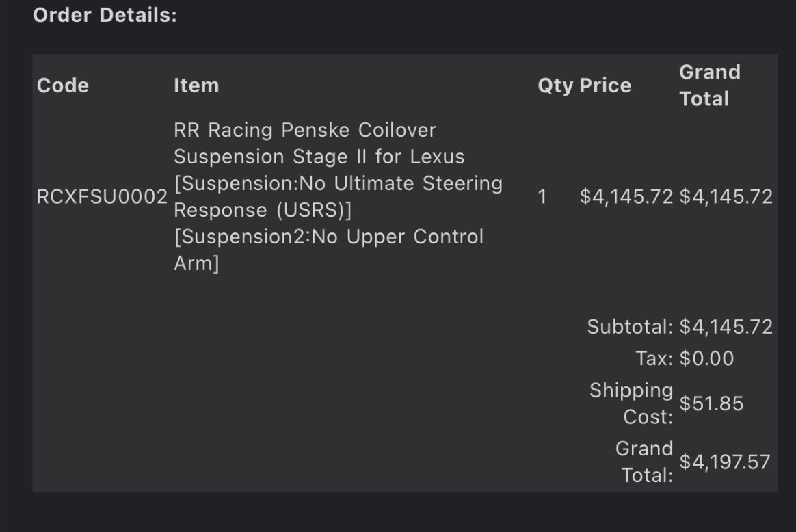
Task: Select the $0.00 tax amount
Action: coord(706,358)
